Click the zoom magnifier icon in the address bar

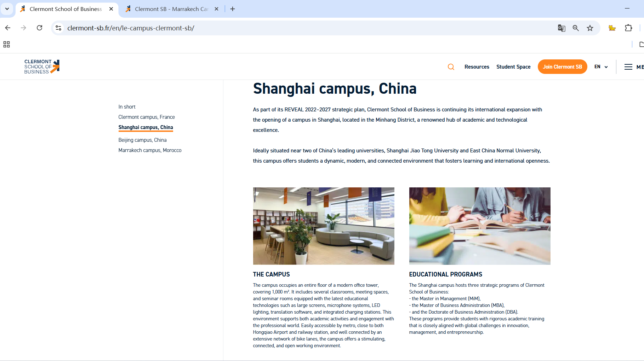(x=576, y=28)
